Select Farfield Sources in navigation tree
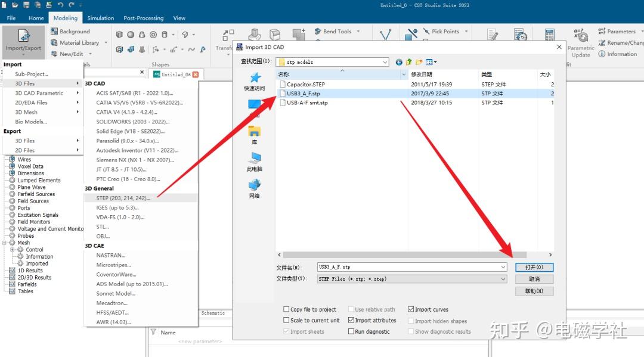 point(36,194)
